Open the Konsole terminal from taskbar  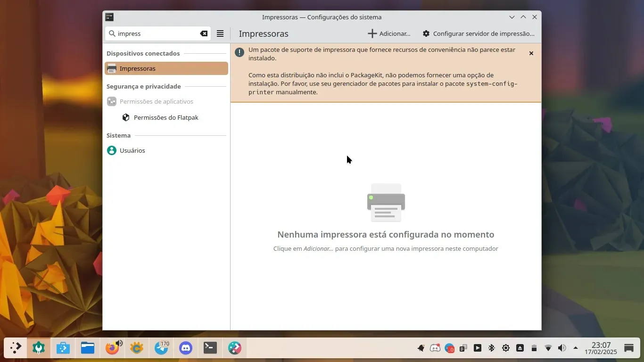click(x=210, y=348)
